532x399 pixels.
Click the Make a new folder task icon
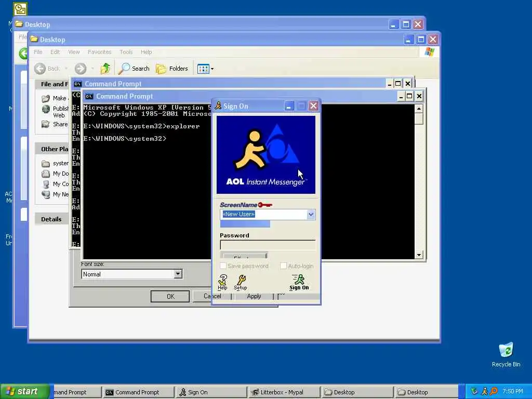pos(46,98)
